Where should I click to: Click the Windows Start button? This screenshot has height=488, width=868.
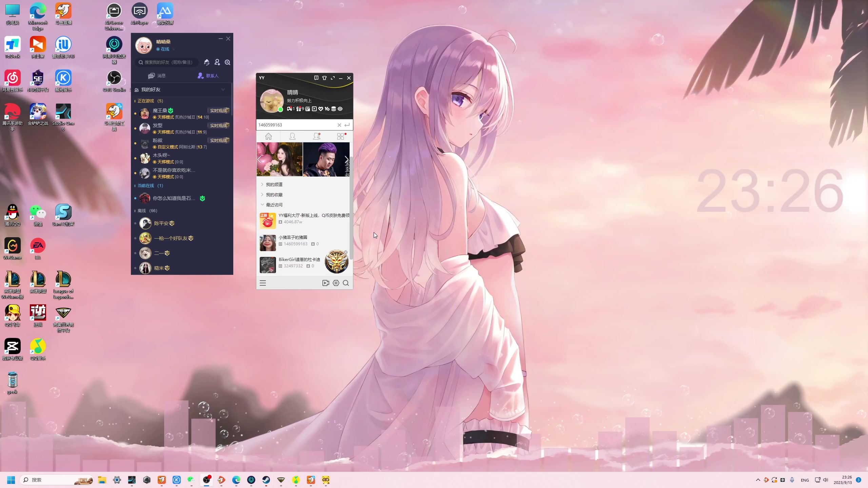tap(11, 480)
